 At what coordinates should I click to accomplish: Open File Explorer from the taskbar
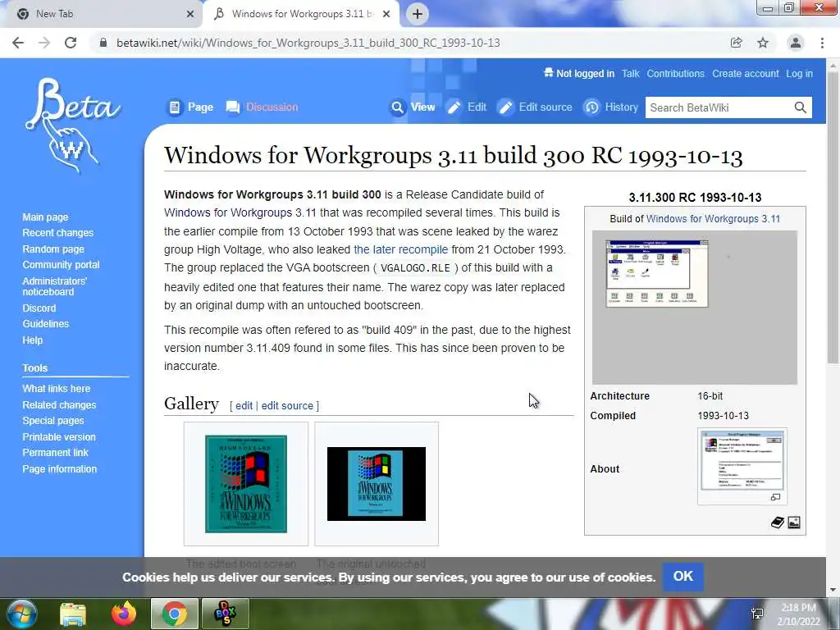pyautogui.click(x=73, y=614)
